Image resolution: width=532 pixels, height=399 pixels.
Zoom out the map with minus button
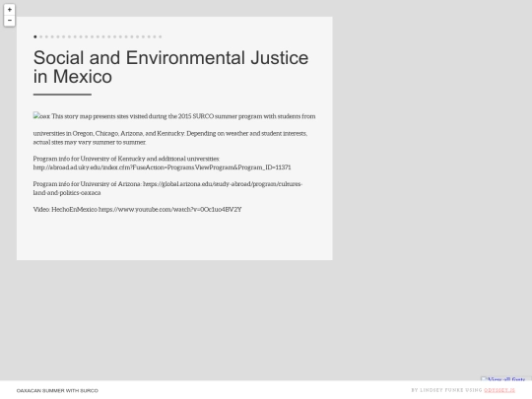(10, 21)
